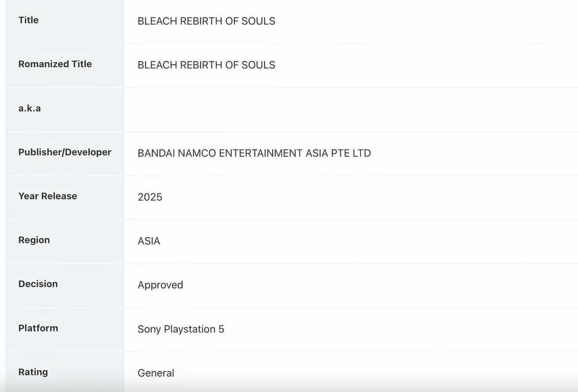Click the Region field label
This screenshot has height=392, width=578.
pyautogui.click(x=34, y=240)
